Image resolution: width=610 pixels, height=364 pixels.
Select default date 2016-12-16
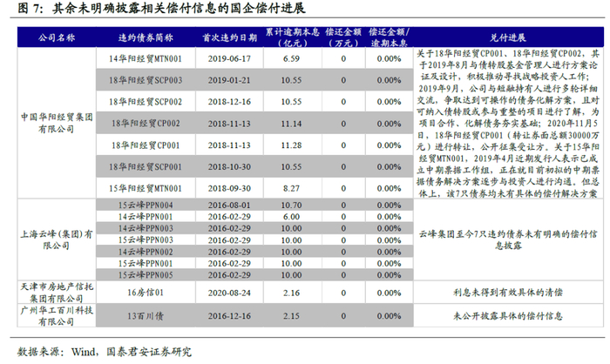tap(229, 316)
